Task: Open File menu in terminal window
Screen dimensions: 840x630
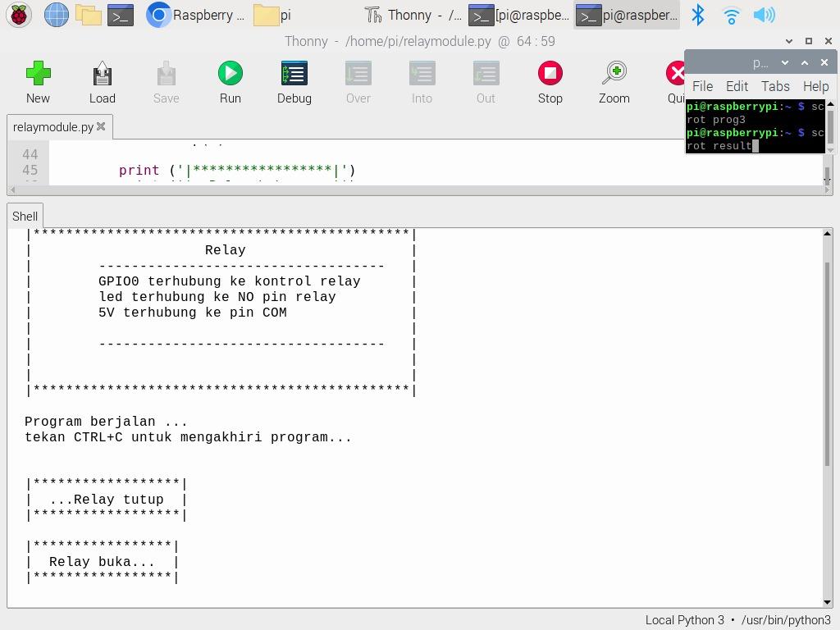Action: point(702,86)
